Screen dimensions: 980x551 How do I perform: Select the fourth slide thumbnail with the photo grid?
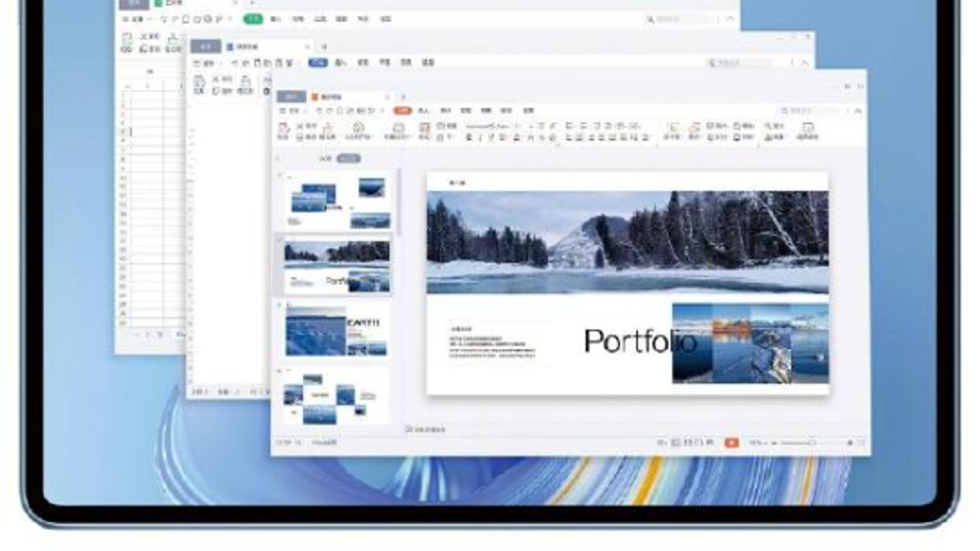coord(337,397)
